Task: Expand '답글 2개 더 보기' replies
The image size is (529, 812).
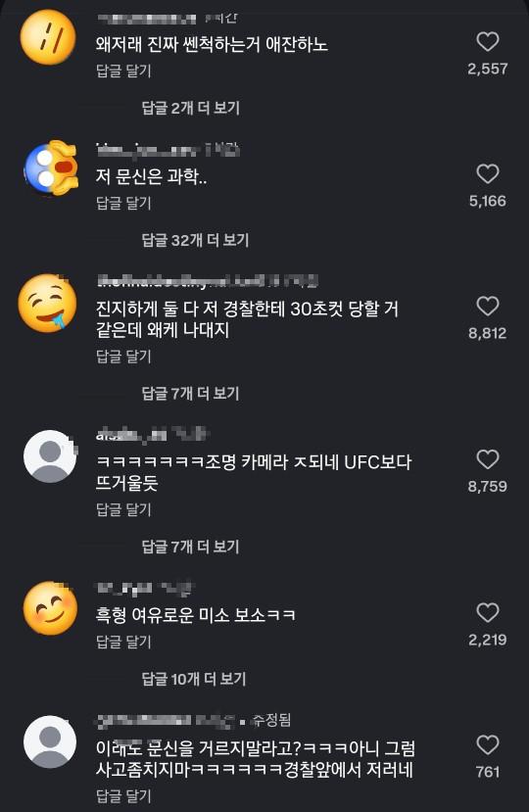Action: pyautogui.click(x=191, y=108)
